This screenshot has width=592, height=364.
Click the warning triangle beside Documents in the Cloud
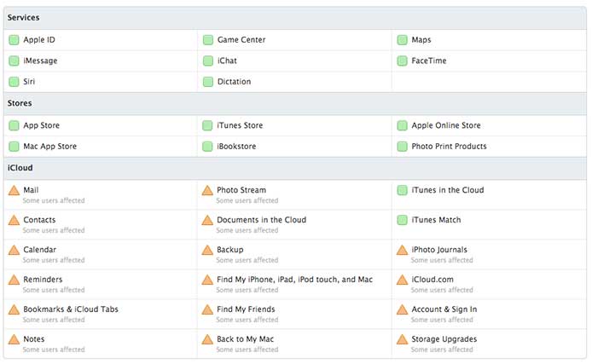[207, 220]
